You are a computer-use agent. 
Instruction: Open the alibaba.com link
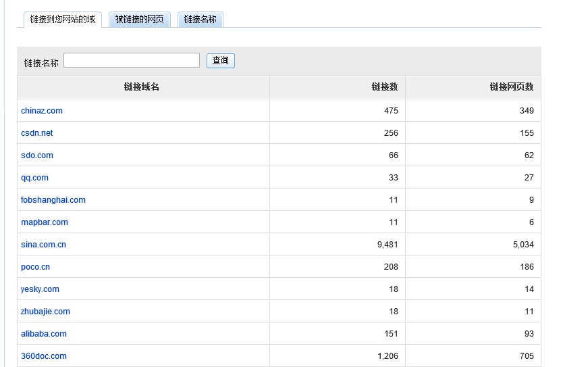coord(44,334)
